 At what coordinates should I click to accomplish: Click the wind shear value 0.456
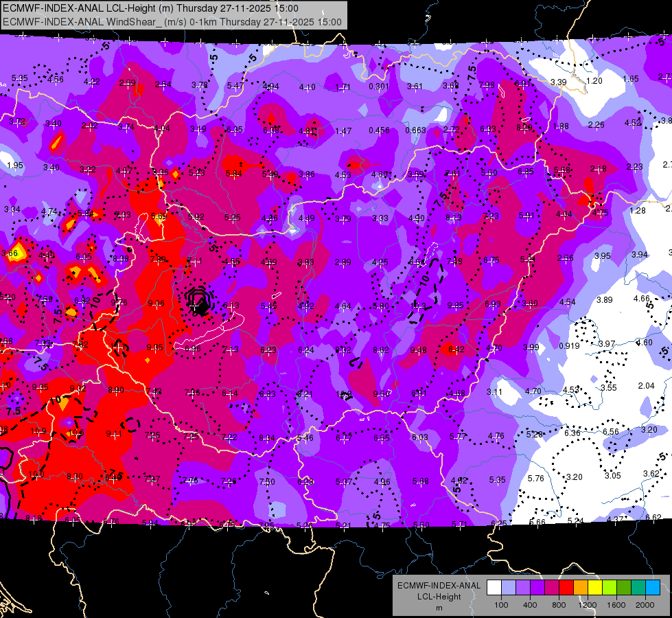379,130
